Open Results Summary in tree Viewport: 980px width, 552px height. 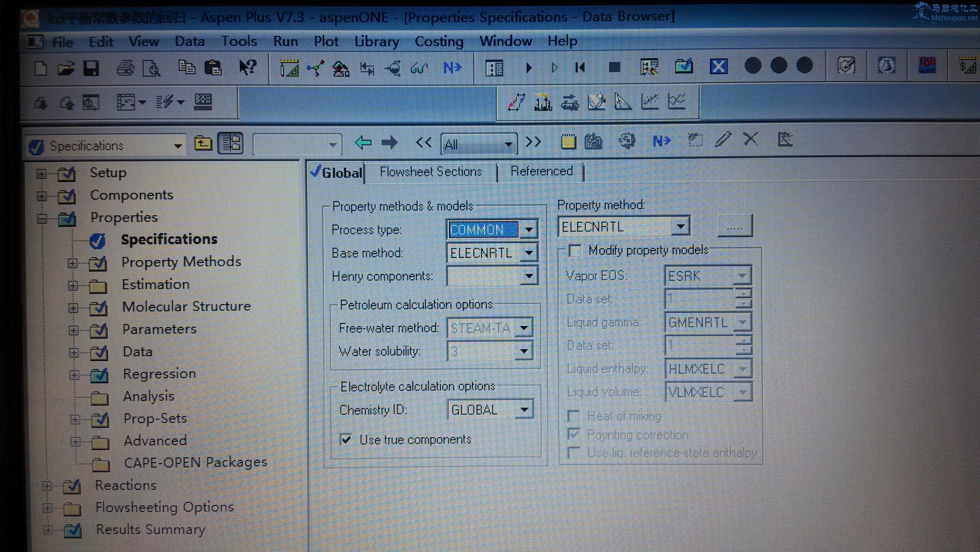[x=150, y=529]
